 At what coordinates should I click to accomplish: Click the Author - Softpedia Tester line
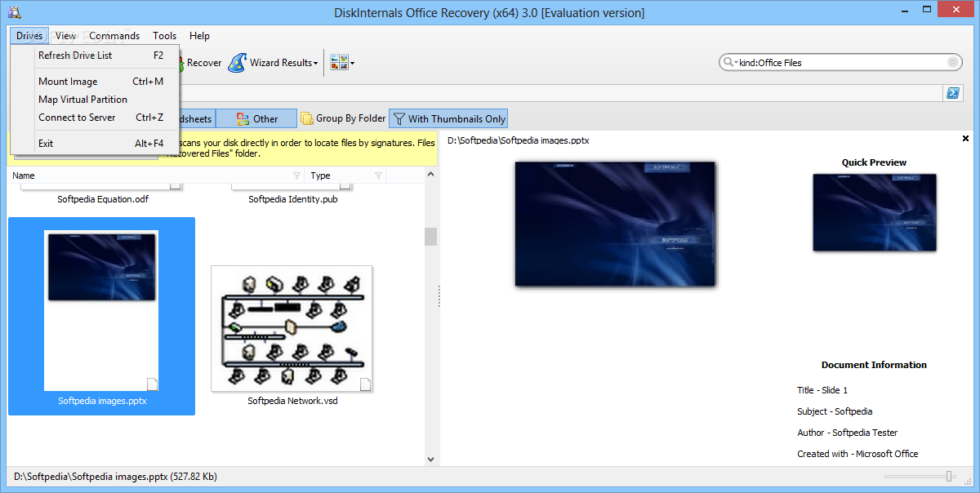(x=847, y=433)
